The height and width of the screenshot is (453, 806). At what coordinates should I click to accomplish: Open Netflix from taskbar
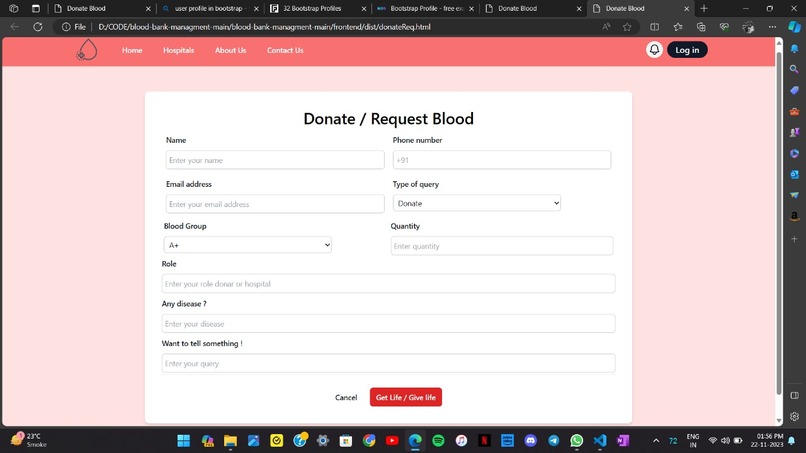pos(484,441)
